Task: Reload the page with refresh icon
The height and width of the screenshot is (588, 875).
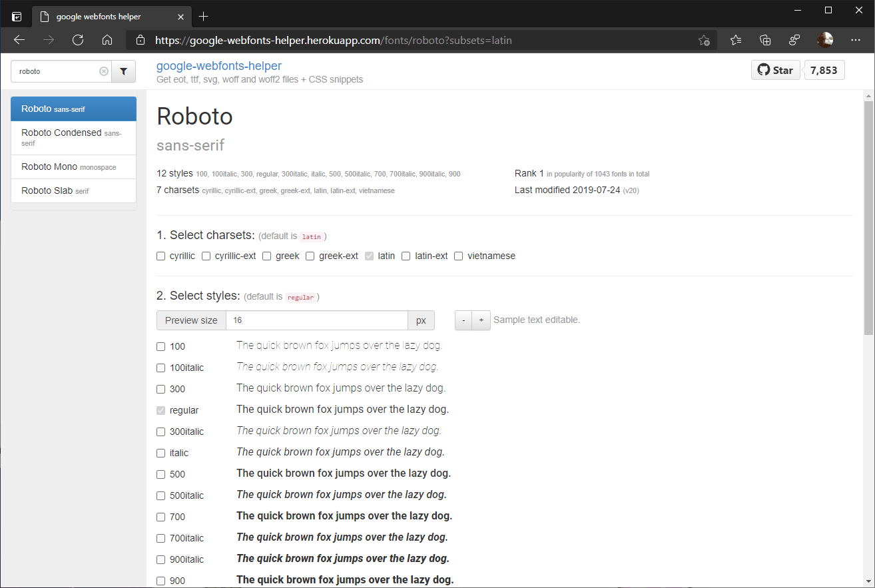Action: (78, 40)
